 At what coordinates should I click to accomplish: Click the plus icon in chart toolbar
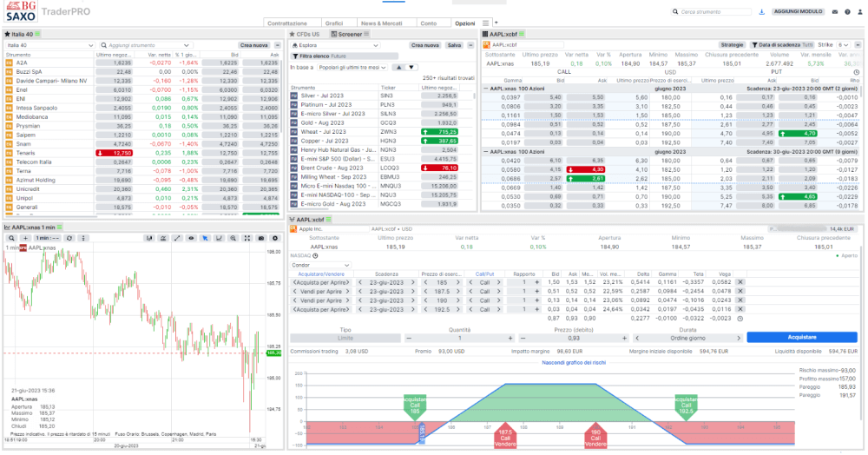coord(25,238)
